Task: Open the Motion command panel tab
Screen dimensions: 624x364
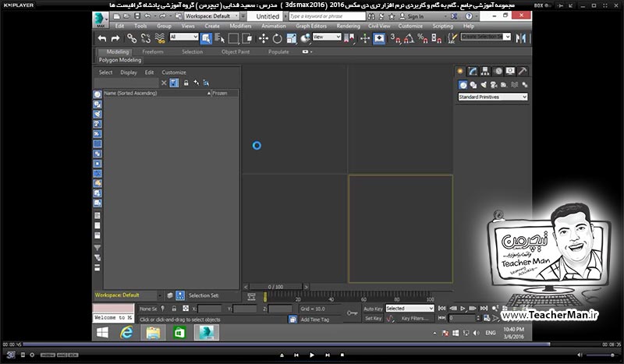Action: (498, 71)
